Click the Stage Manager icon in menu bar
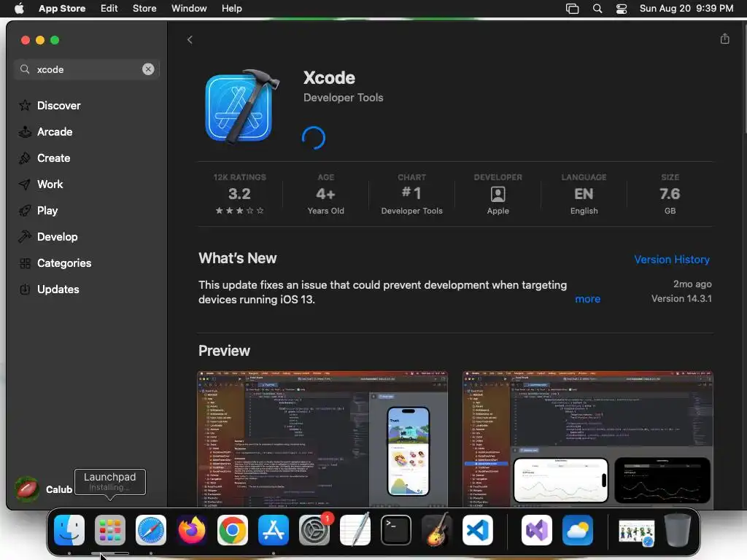This screenshot has height=560, width=747. [572, 9]
